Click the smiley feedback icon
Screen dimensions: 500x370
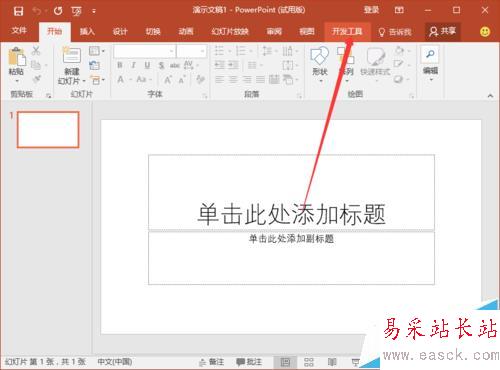[485, 32]
